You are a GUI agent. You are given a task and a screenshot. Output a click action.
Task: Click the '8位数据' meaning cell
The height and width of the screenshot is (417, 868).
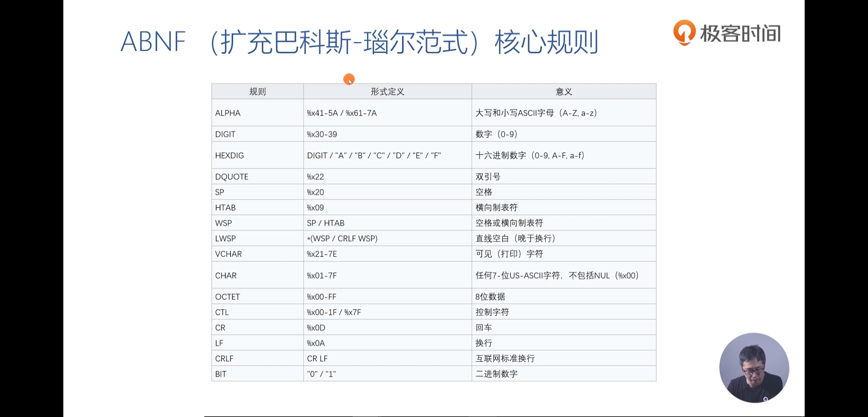click(x=564, y=297)
